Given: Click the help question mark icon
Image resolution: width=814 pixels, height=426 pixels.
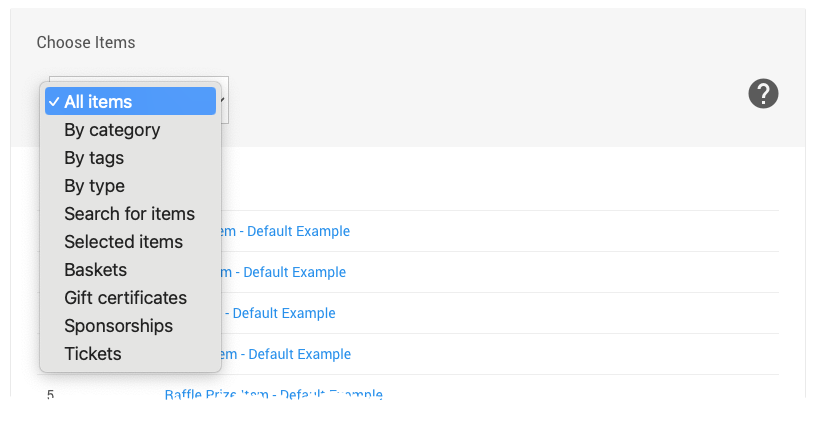Looking at the screenshot, I should click(763, 94).
